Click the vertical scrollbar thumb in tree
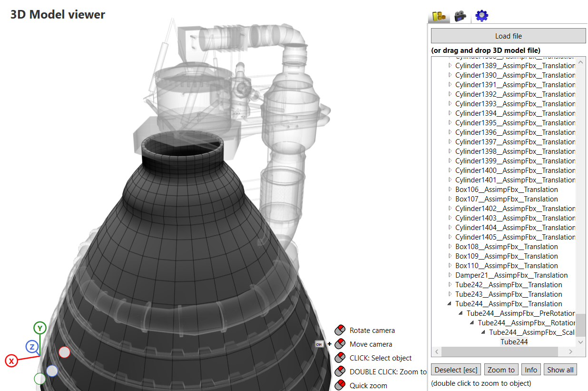This screenshot has width=588, height=391. pos(580,325)
